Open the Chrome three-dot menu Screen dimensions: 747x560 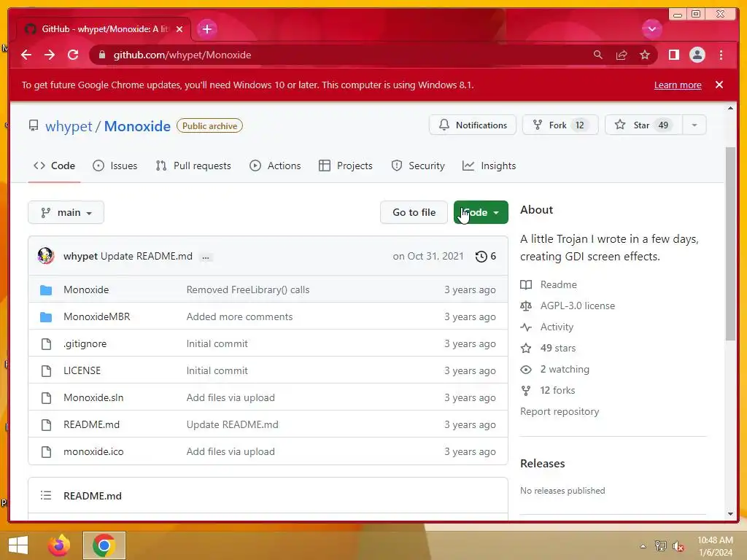click(721, 55)
